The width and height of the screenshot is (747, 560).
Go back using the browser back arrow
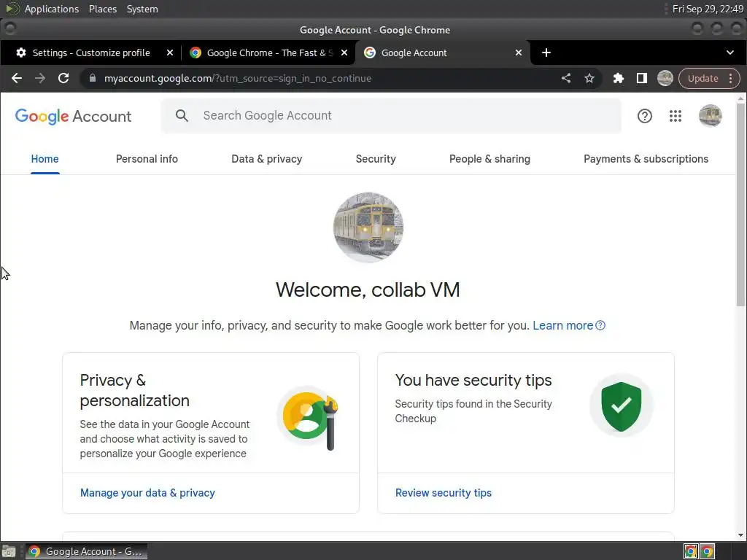pyautogui.click(x=17, y=78)
